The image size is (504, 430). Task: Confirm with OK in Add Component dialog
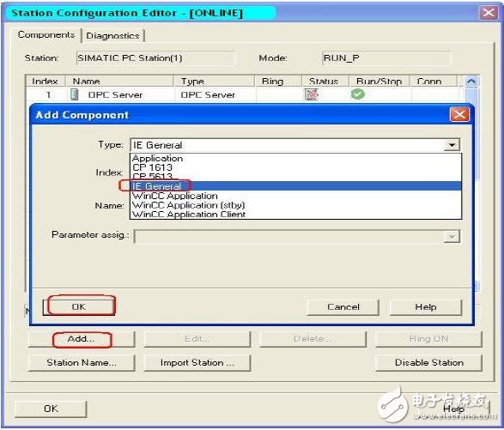[x=79, y=307]
